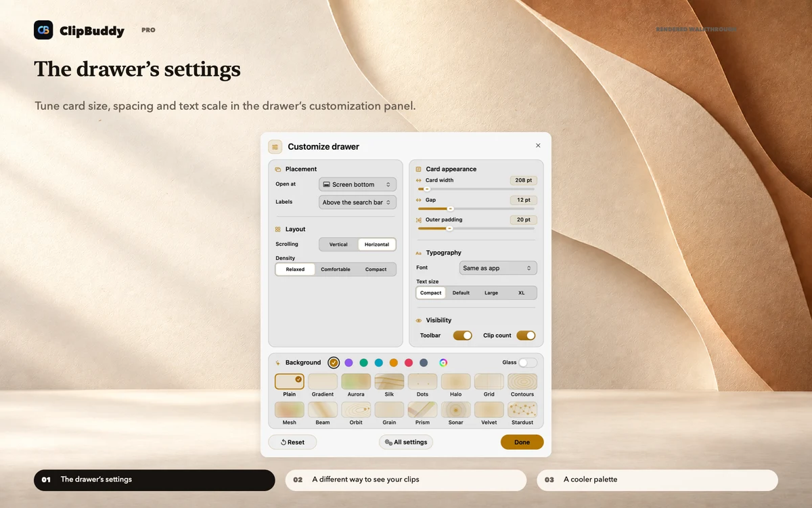Click the Typography Aa icon
The height and width of the screenshot is (508, 812).
[x=419, y=253]
